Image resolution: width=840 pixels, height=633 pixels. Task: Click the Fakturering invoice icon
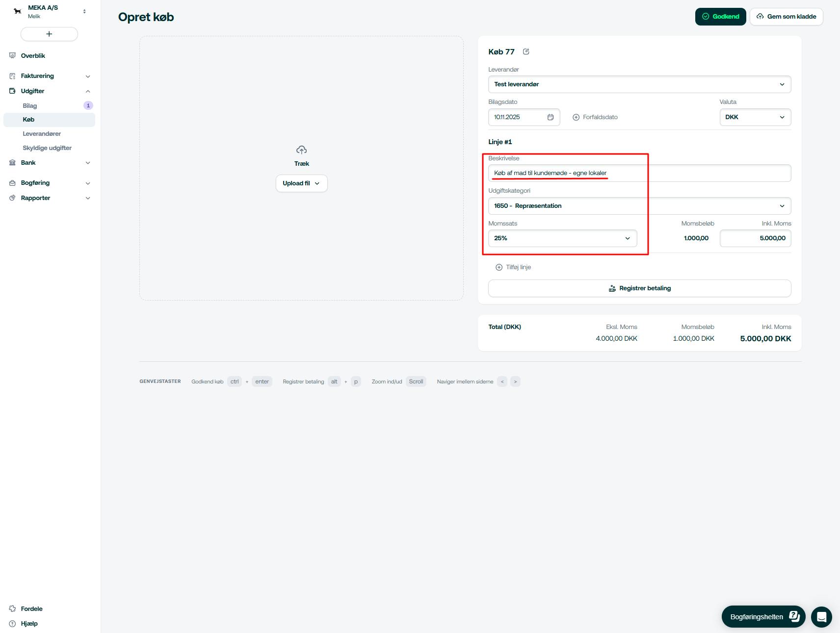point(12,76)
